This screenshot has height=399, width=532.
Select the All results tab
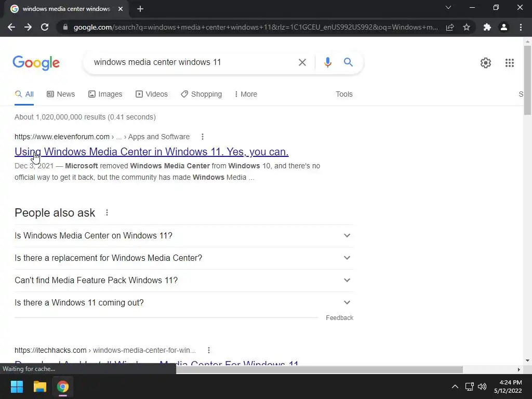coord(24,95)
